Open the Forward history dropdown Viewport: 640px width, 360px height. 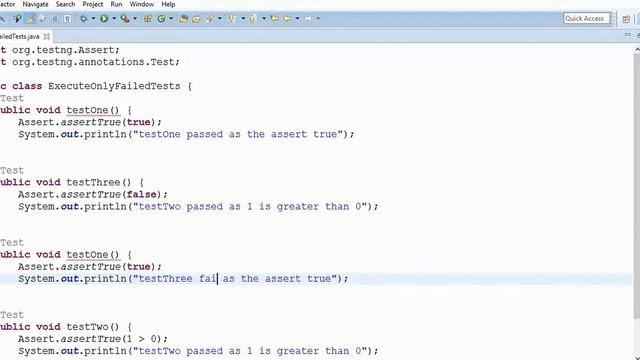point(318,18)
